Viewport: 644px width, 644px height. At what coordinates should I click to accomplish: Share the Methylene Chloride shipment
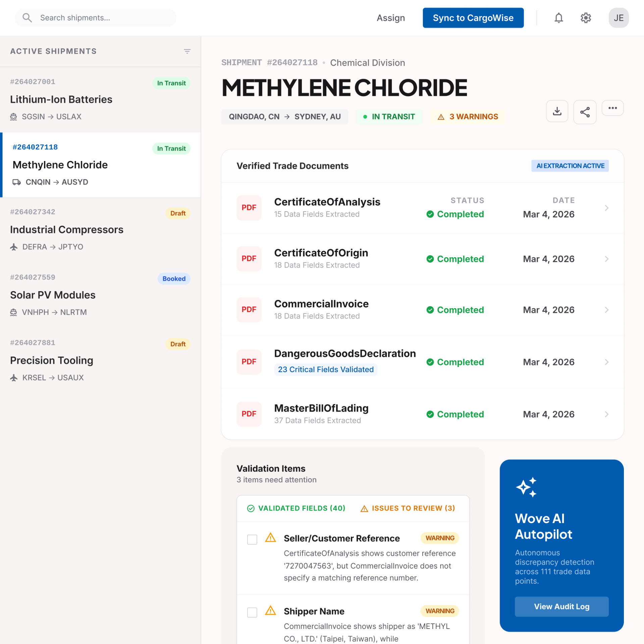pos(585,112)
